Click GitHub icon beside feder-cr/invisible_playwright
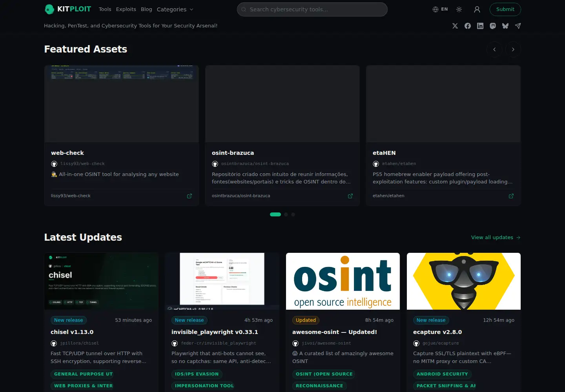 175,343
